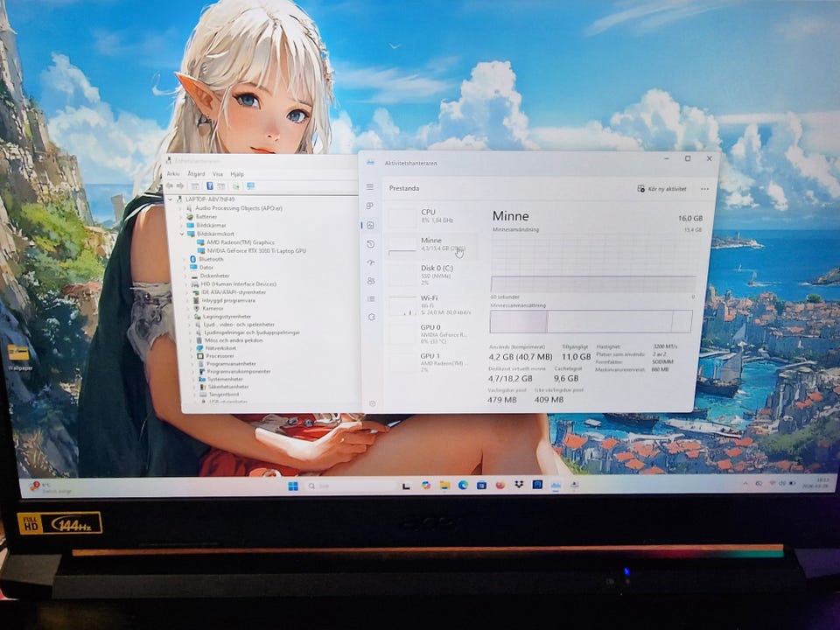Launch Microsoft Edge from the taskbar
Screen dimensions: 840x630
(x=463, y=486)
